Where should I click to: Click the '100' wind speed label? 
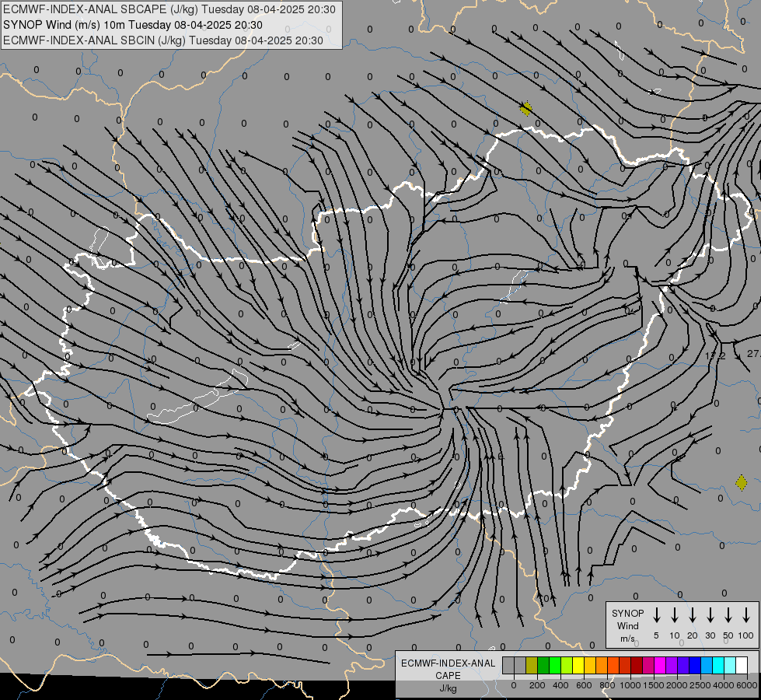click(746, 635)
